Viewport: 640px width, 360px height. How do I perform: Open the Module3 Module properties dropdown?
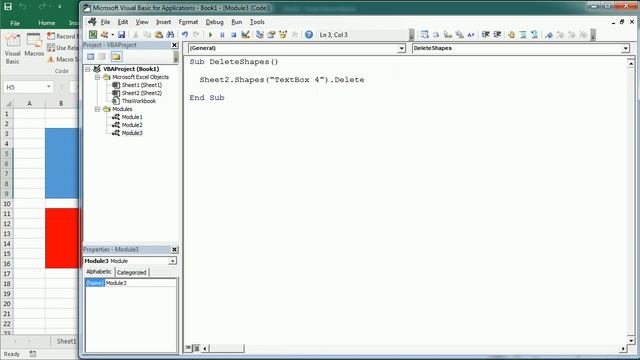click(x=173, y=261)
